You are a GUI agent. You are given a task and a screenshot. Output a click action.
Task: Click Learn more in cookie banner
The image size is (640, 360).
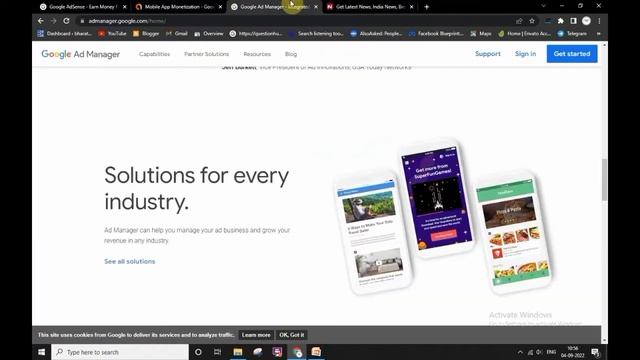point(256,335)
